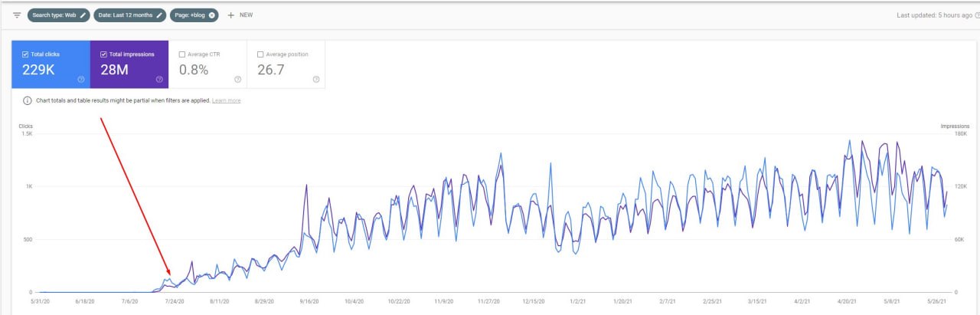Viewport: 980px width, 315px height.
Task: Click the plus icon to add filter
Action: [230, 15]
